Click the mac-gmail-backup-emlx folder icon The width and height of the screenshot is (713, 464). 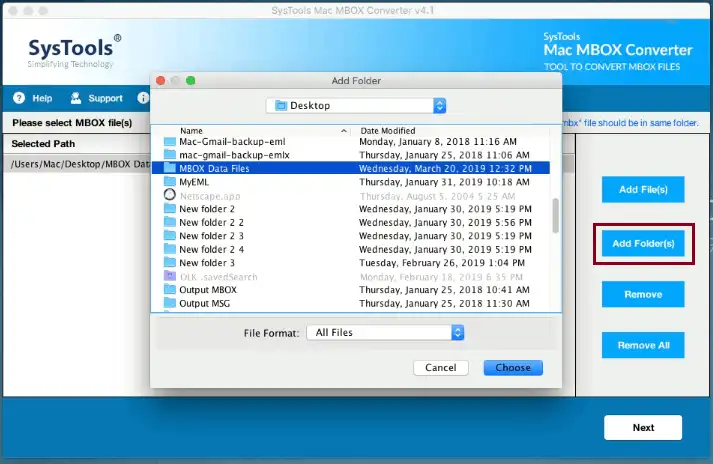[x=170, y=155]
